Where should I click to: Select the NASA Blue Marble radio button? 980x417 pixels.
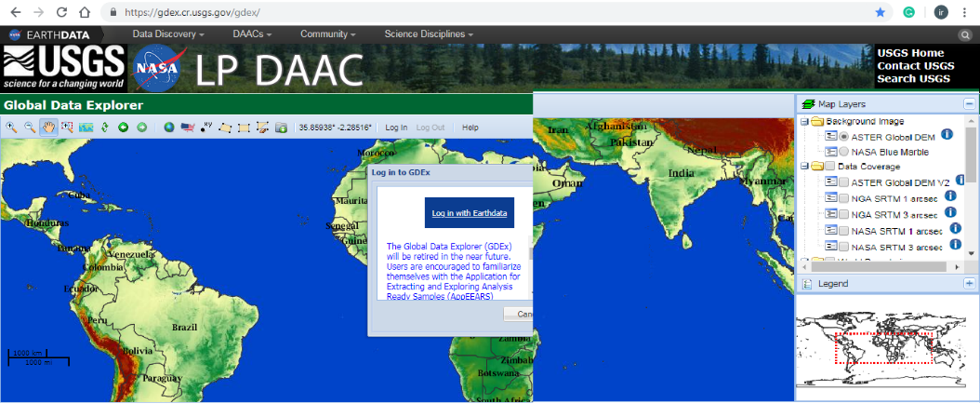coord(843,152)
